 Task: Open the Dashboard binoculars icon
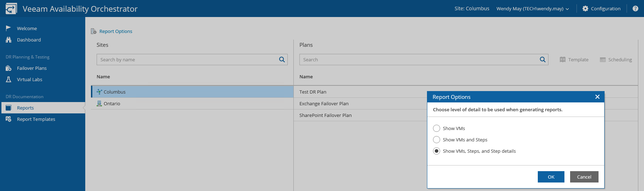click(x=9, y=40)
